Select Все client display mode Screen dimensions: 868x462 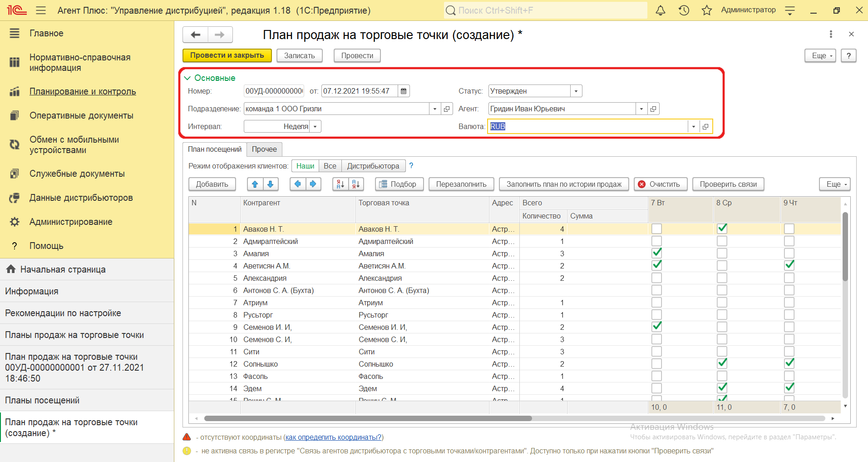point(330,166)
